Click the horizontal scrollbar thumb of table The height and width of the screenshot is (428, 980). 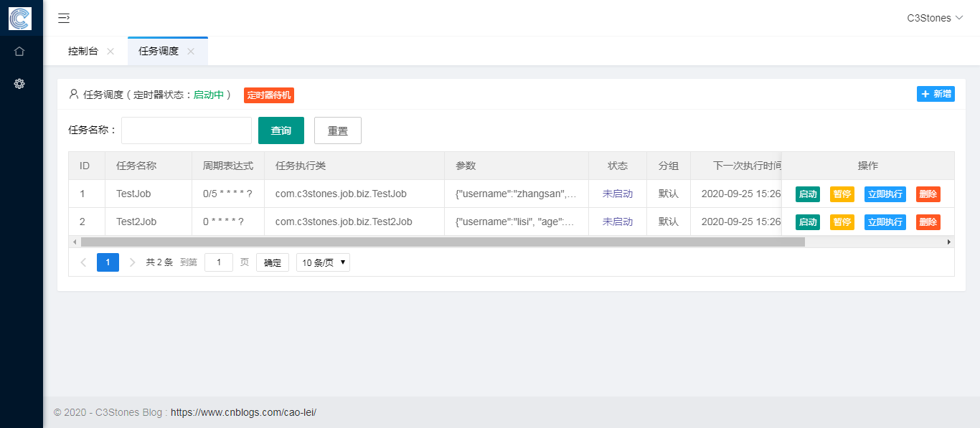coord(443,242)
